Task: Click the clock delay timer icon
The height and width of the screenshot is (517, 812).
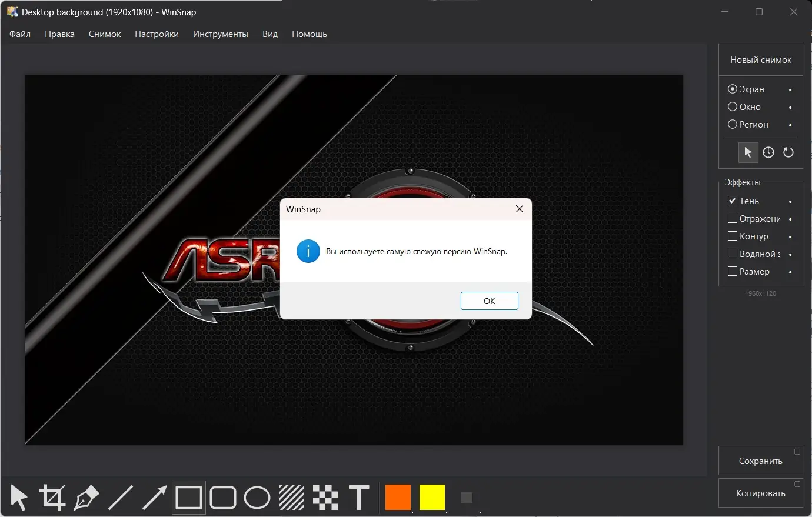Action: [x=768, y=152]
